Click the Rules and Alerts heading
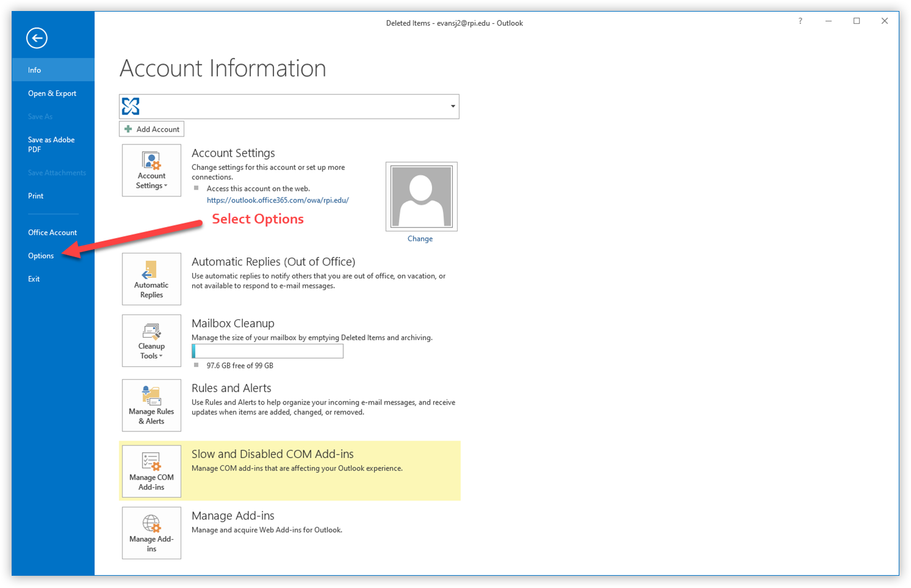The width and height of the screenshot is (911, 588). coord(231,388)
